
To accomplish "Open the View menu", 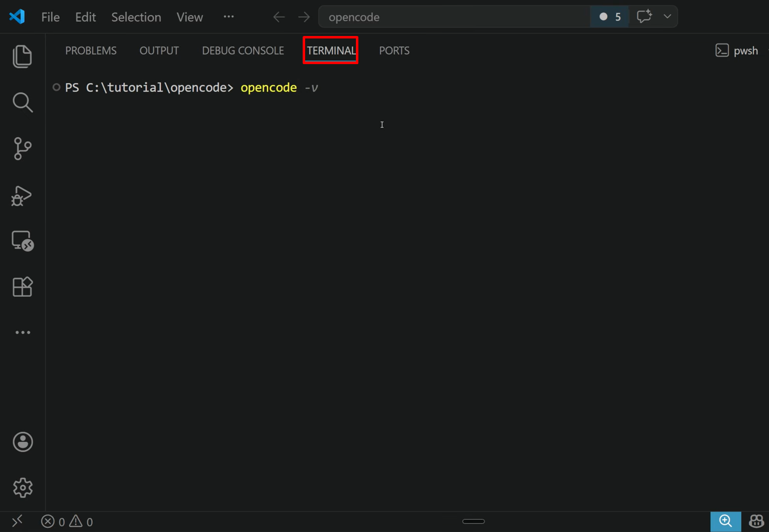I will 190,17.
